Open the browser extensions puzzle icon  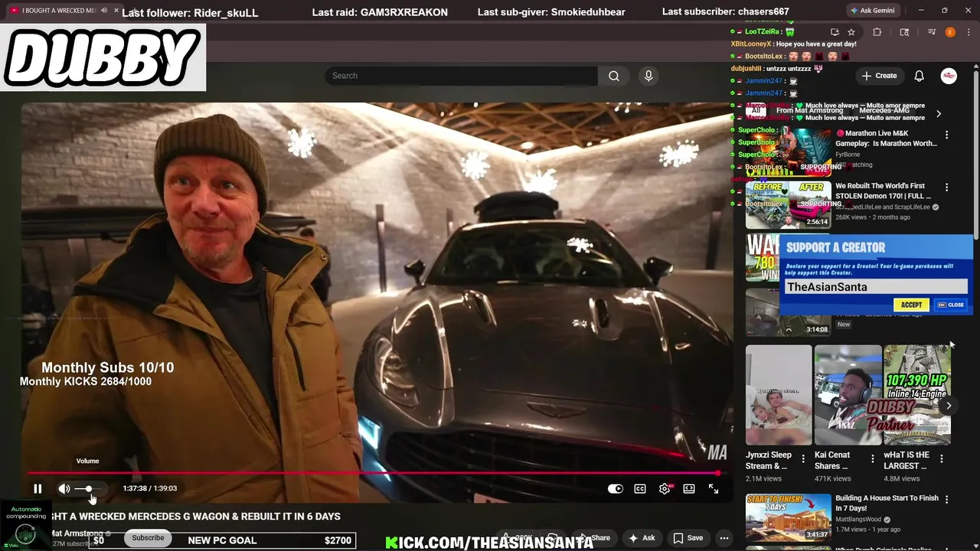pyautogui.click(x=877, y=32)
